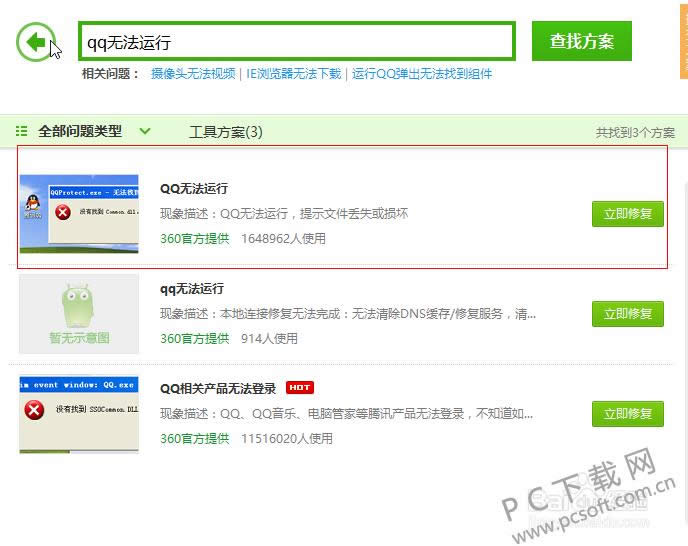Select the 工具方案(3) tab
Viewport: 688px width, 546px height.
pos(226,132)
